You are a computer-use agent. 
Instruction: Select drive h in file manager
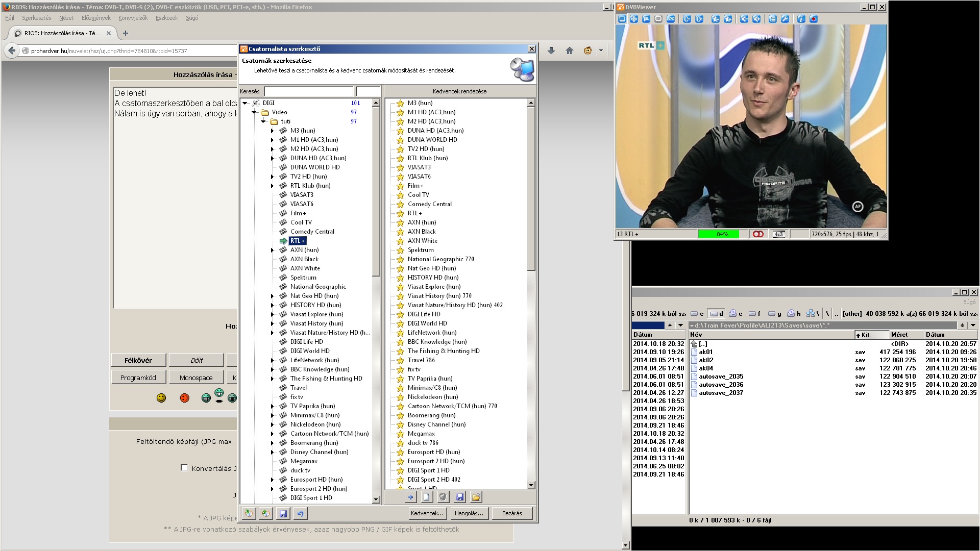(x=794, y=314)
